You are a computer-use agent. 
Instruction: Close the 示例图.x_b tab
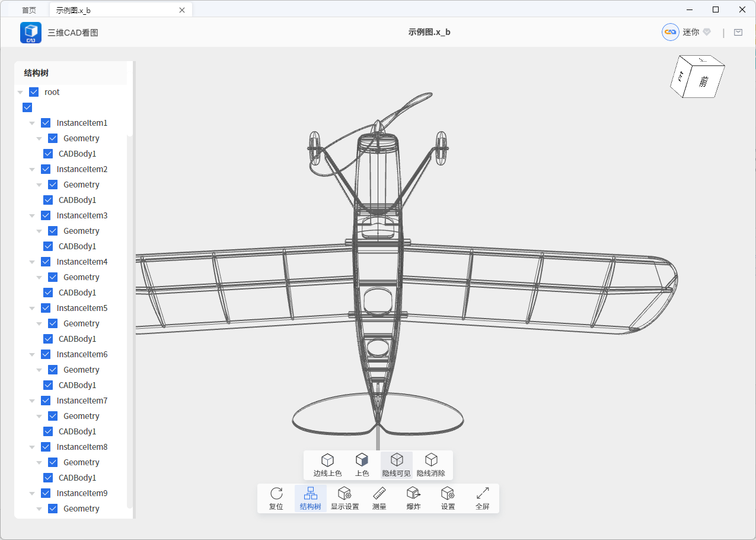pos(182,10)
